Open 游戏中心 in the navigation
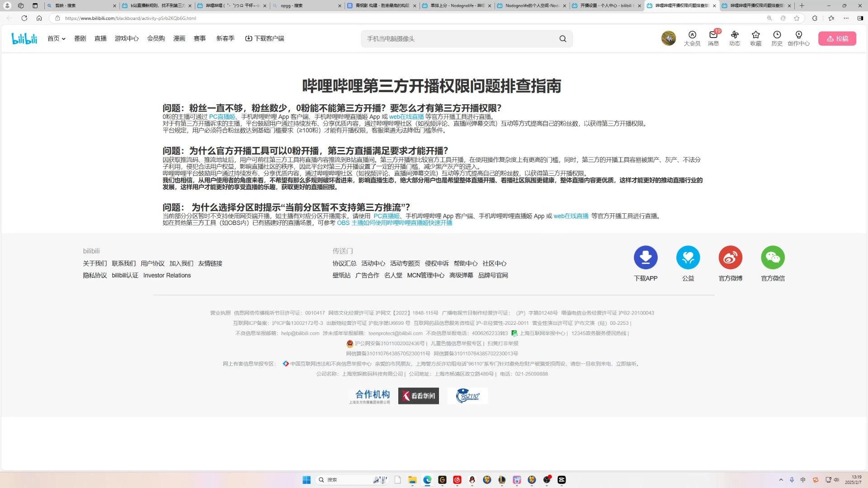868x488 pixels. coord(127,38)
